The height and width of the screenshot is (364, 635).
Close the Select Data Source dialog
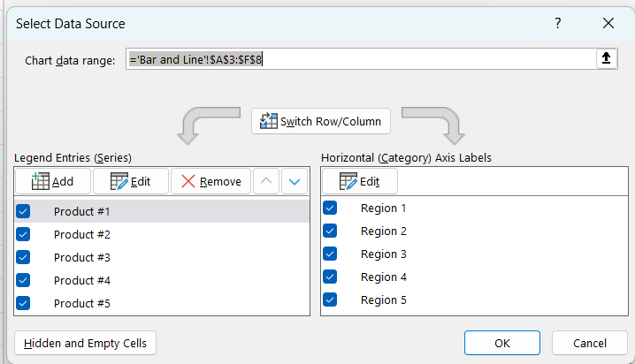[x=608, y=23]
